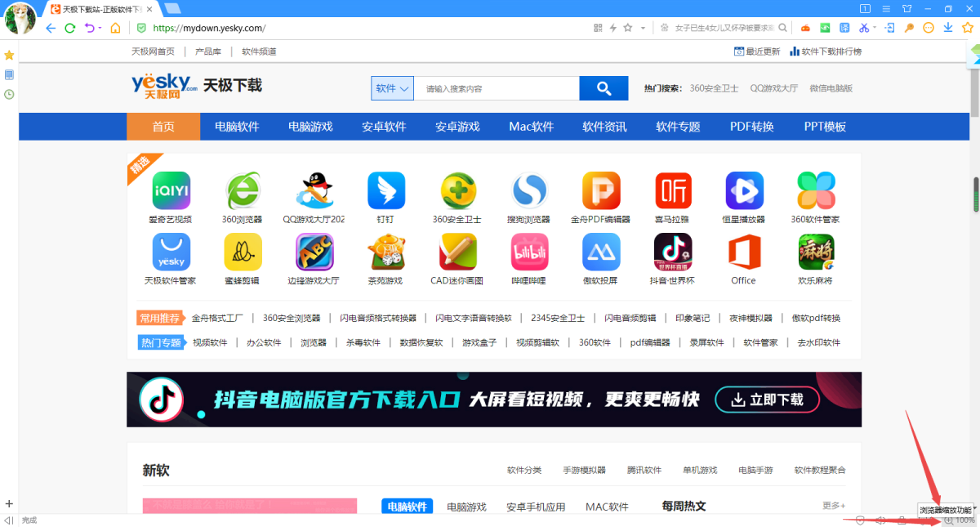This screenshot has width=980, height=527.
Task: Open the 钉钉 app icon
Action: [386, 191]
